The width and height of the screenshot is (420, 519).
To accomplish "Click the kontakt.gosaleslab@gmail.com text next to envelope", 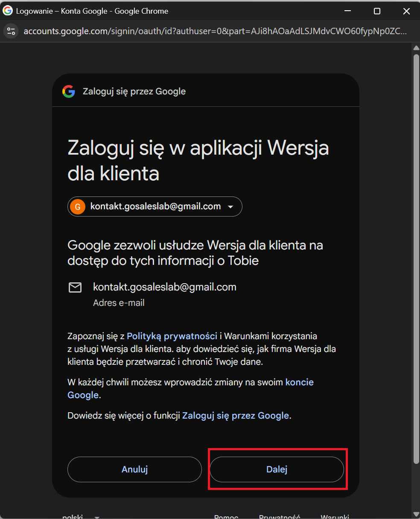I will (165, 287).
